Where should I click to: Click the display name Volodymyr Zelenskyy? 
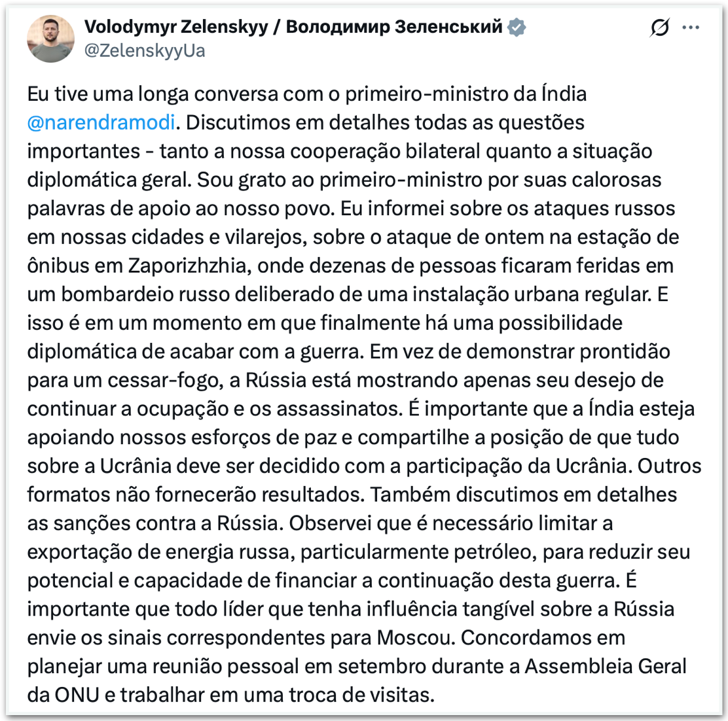click(x=176, y=27)
